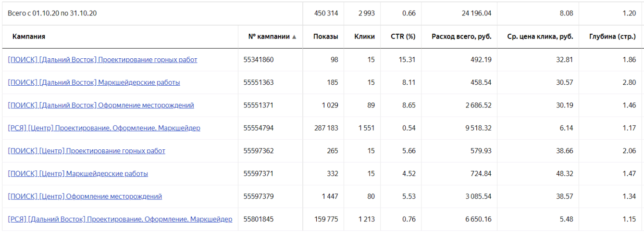The image size is (644, 235).
Task: Sort table by Клики column
Action: coord(364,37)
